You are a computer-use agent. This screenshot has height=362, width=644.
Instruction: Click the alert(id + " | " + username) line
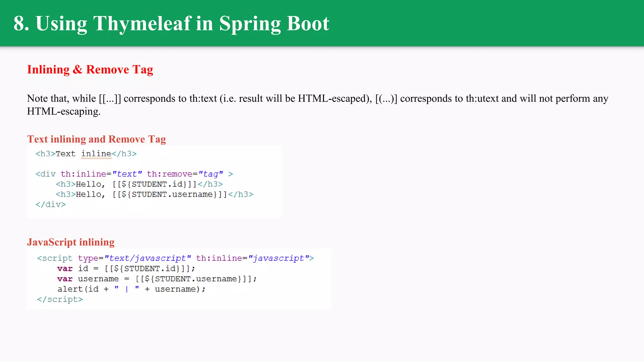pos(131,289)
